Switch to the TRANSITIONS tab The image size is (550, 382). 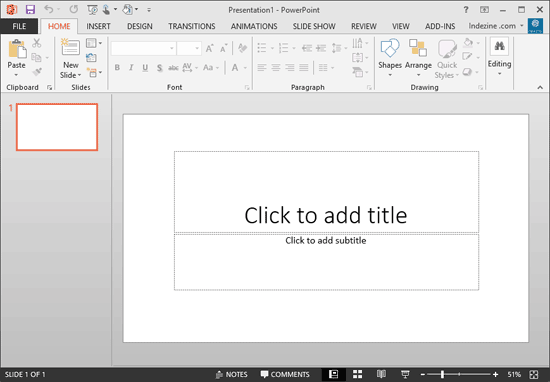192,26
